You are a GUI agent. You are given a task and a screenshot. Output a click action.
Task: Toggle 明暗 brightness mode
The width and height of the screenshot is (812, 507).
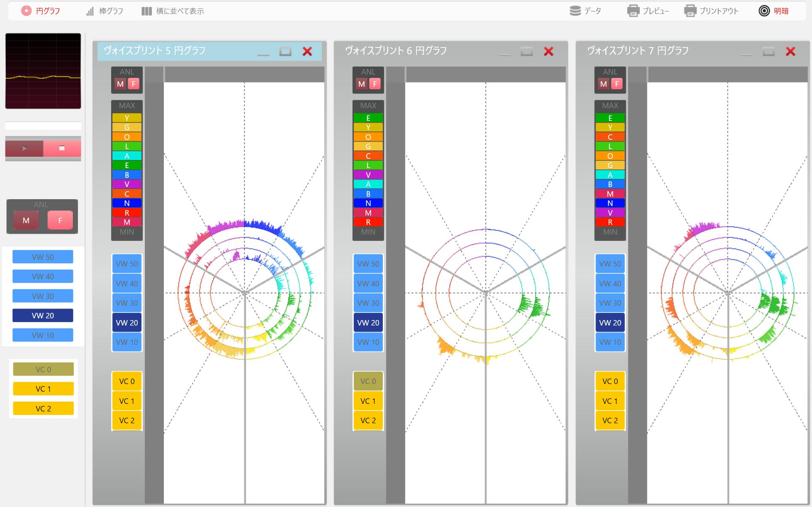tap(774, 11)
